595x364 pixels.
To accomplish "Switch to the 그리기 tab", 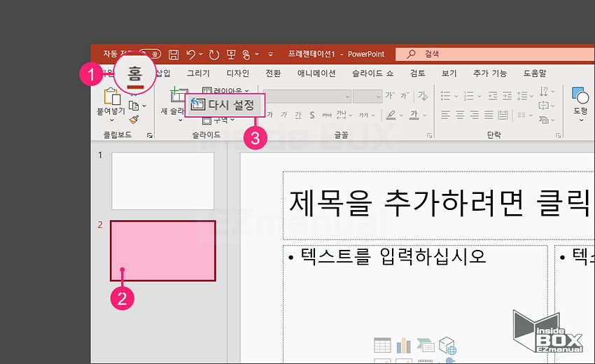I will [x=198, y=73].
